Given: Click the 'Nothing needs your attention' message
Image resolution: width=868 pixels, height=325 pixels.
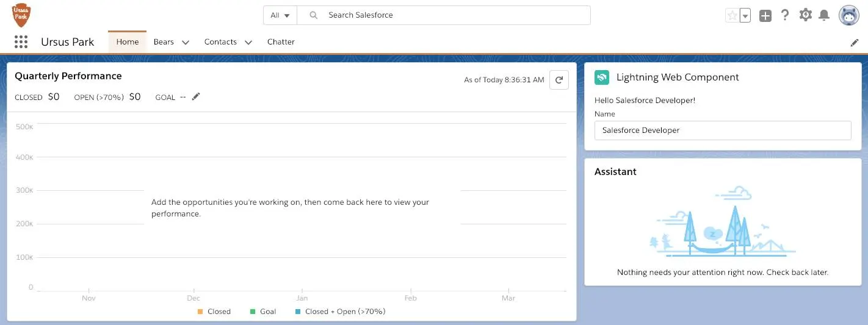Looking at the screenshot, I should point(723,273).
